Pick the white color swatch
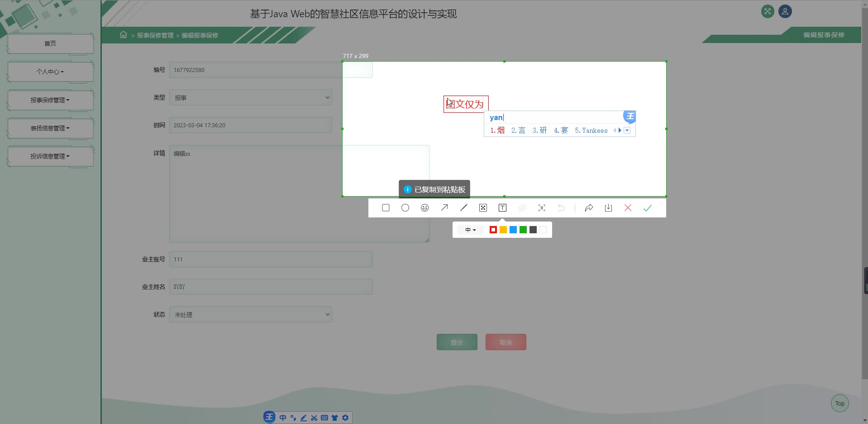 click(x=543, y=230)
